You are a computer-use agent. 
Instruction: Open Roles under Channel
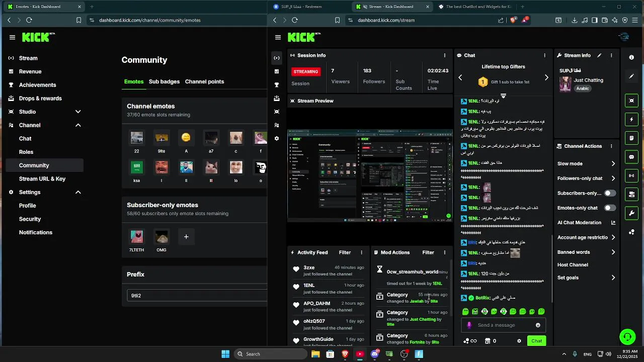[x=26, y=152]
